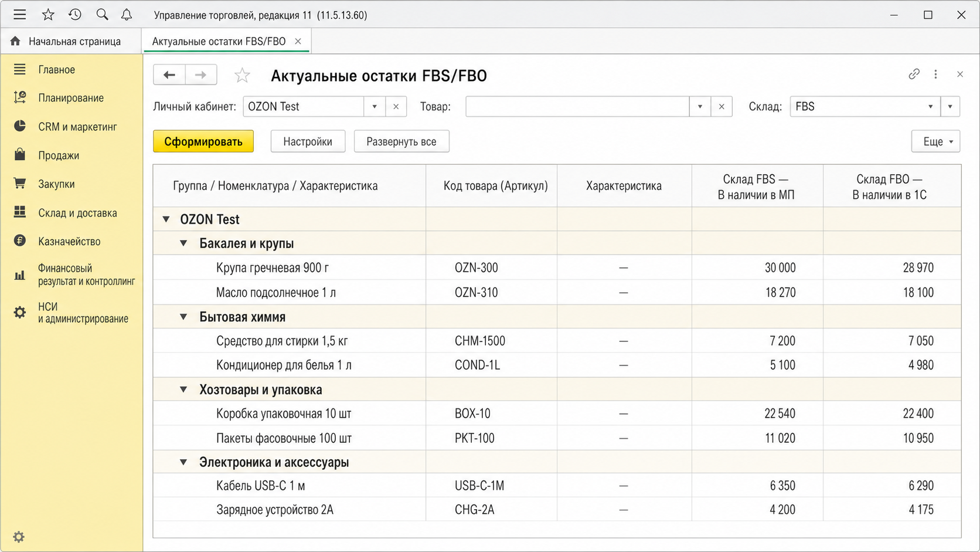The image size is (980, 552).
Task: Collapse the OZON Test group
Action: point(166,219)
